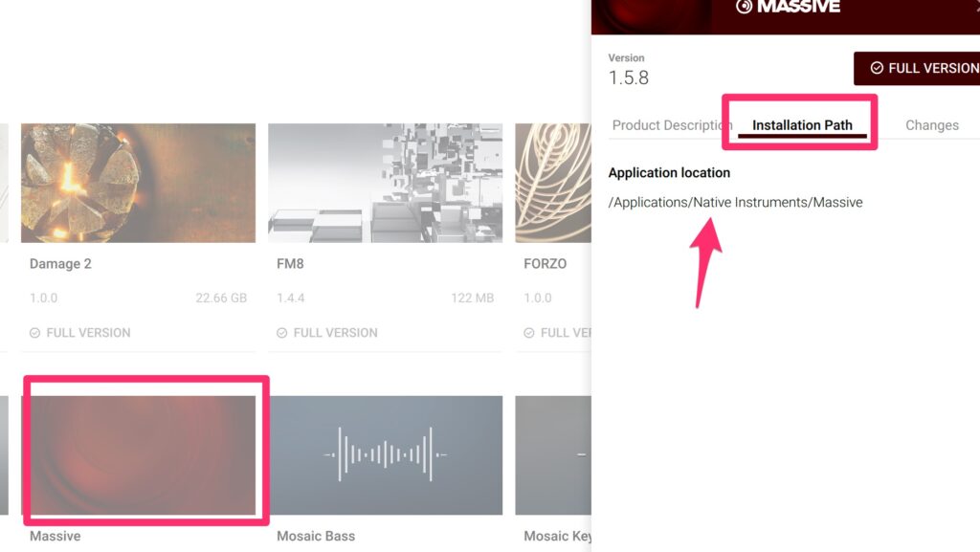Click the checkmark icon beside FM8's FULL VERSION

281,333
